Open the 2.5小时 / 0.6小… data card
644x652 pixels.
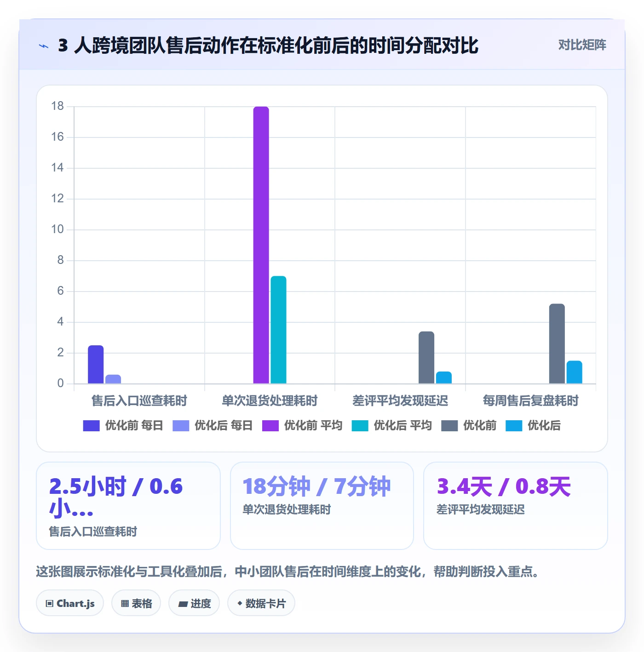128,506
